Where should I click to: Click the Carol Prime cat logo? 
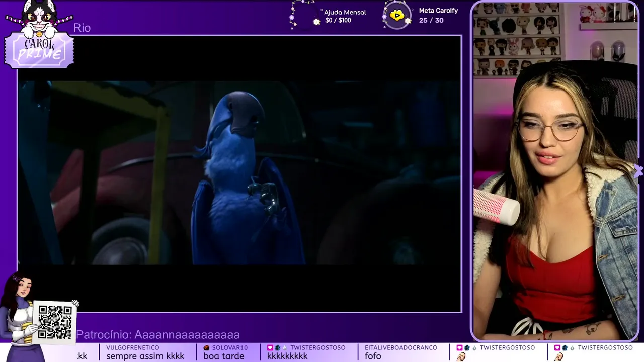pyautogui.click(x=39, y=34)
